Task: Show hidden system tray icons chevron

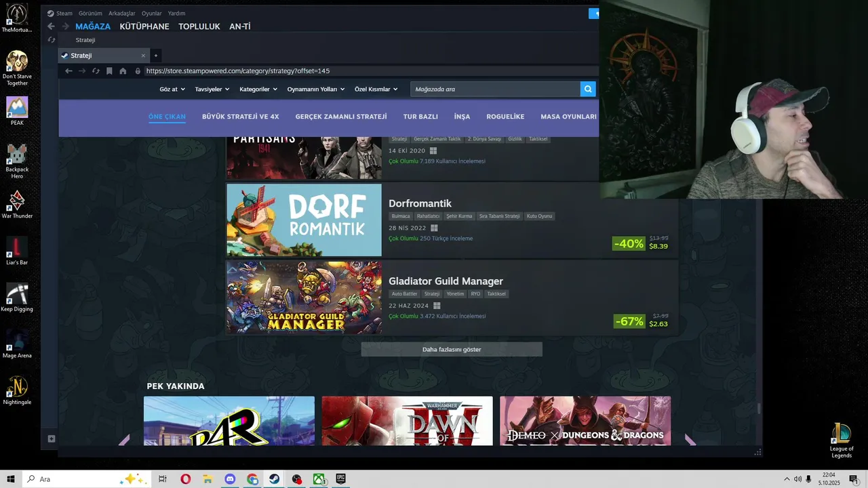Action: click(x=787, y=479)
